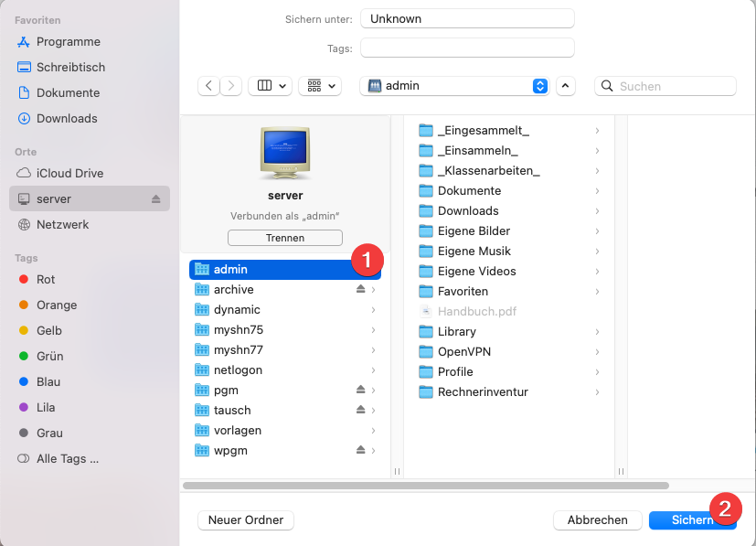Viewport: 756px width, 546px height.
Task: Click the Neuer Ordner button
Action: coord(246,520)
